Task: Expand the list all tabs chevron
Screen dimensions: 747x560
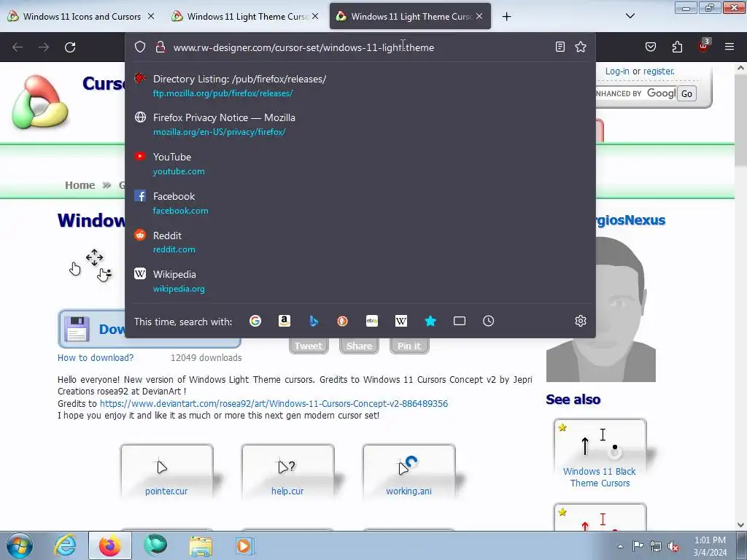Action: (x=630, y=16)
